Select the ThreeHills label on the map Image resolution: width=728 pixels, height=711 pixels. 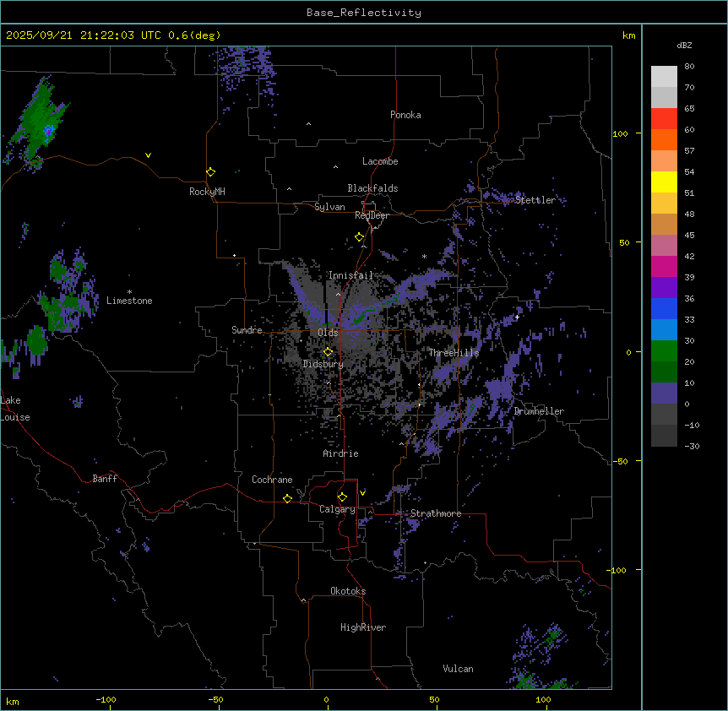[x=454, y=353]
